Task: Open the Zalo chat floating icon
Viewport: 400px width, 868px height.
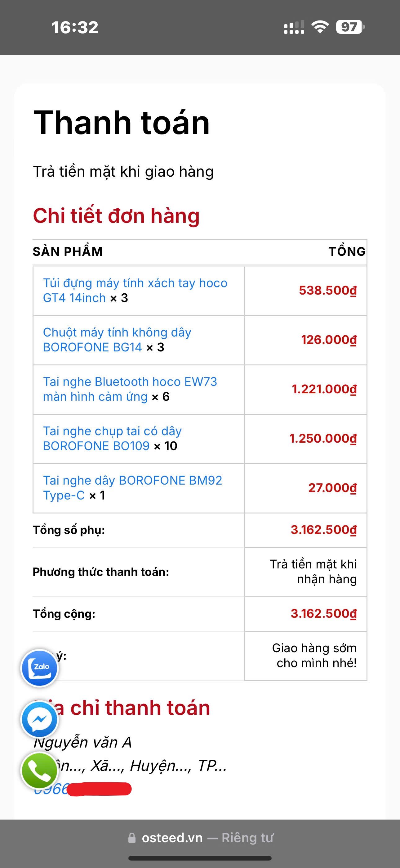Action: tap(40, 668)
